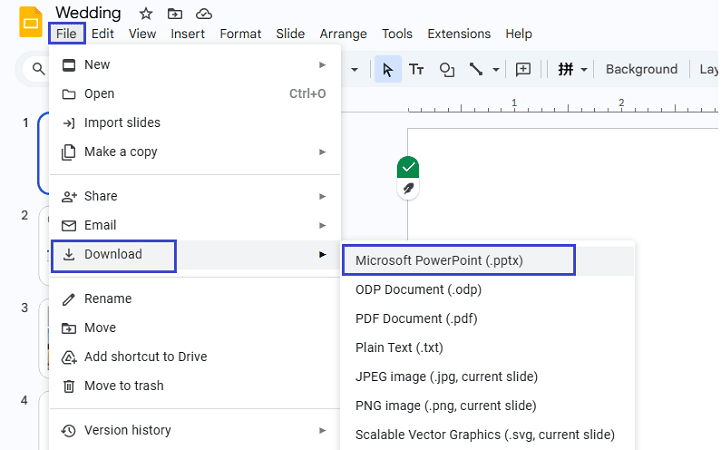Open the Edit menu

(103, 34)
